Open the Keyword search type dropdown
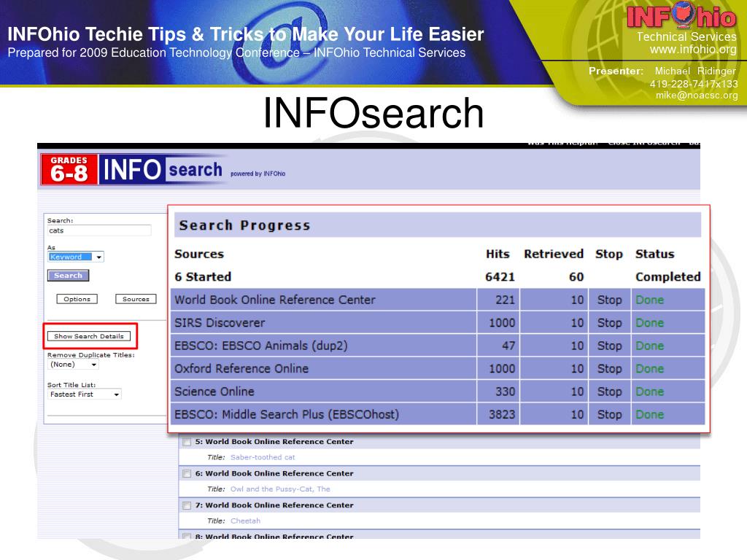Image resolution: width=747 pixels, height=560 pixels. tap(76, 257)
